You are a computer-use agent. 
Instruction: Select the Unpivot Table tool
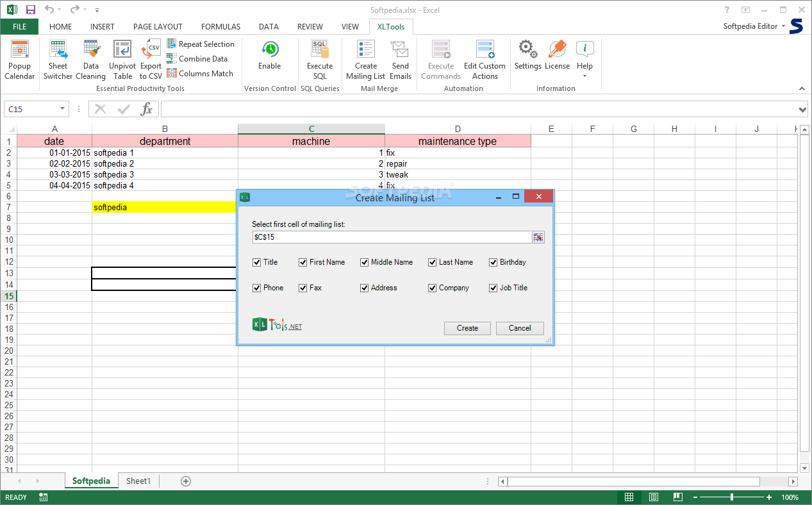point(122,60)
